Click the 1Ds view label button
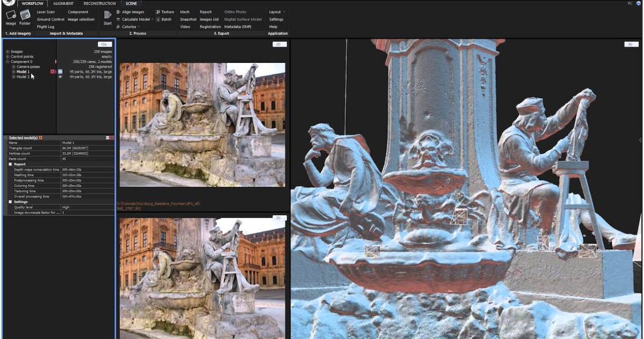This screenshot has width=644, height=339. click(x=104, y=44)
